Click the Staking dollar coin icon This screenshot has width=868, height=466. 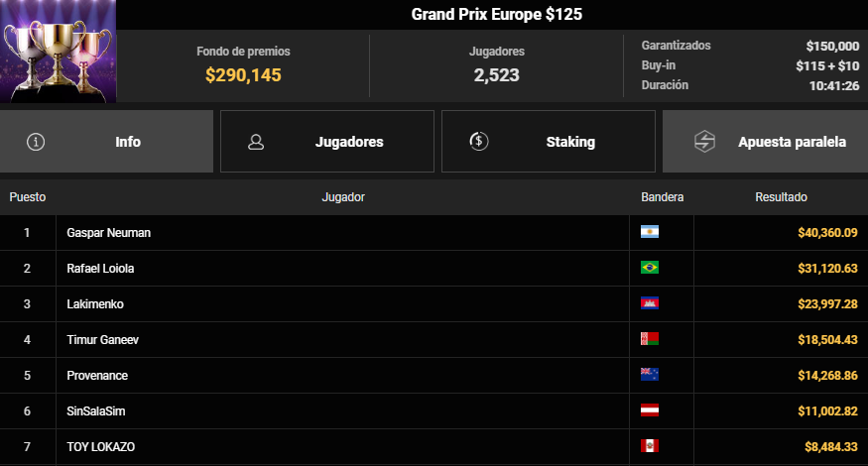coord(479,141)
